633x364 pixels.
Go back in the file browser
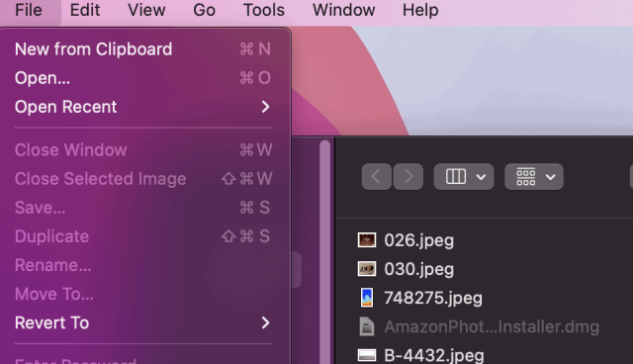click(x=376, y=177)
